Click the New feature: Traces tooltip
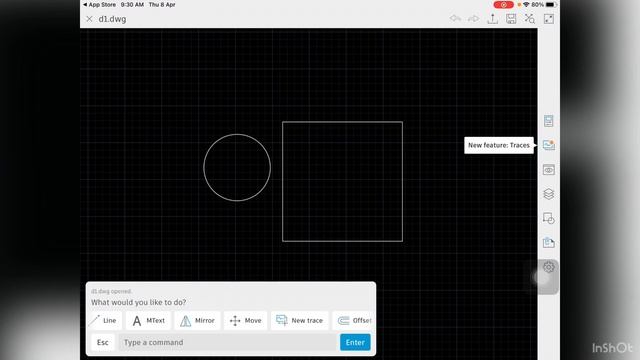 point(499,145)
